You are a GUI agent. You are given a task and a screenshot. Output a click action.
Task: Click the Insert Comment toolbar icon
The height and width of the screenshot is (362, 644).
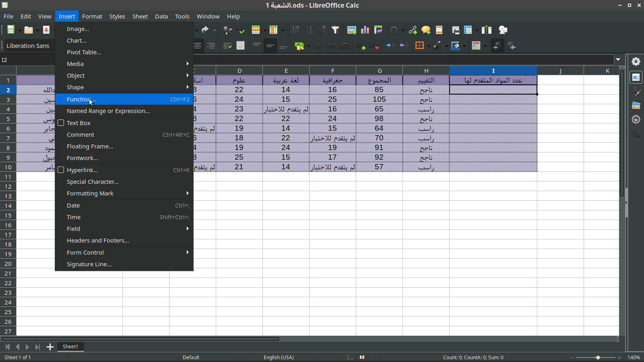[x=426, y=30]
